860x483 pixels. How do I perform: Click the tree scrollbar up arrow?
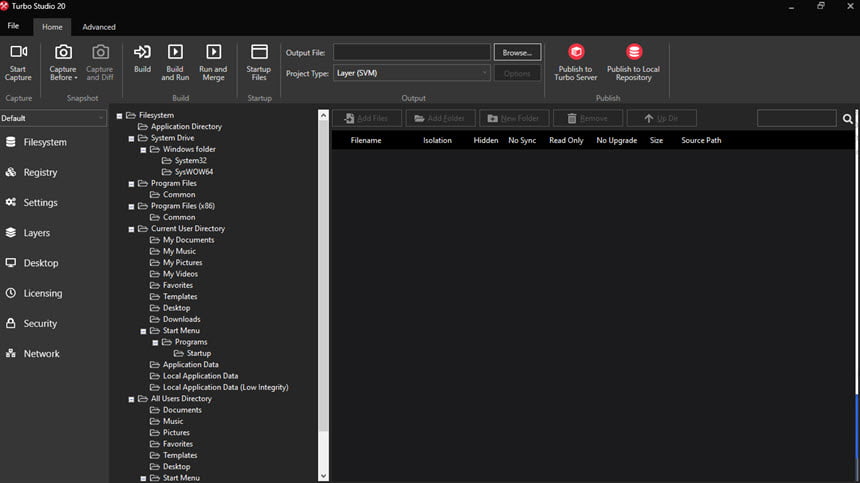pyautogui.click(x=323, y=115)
